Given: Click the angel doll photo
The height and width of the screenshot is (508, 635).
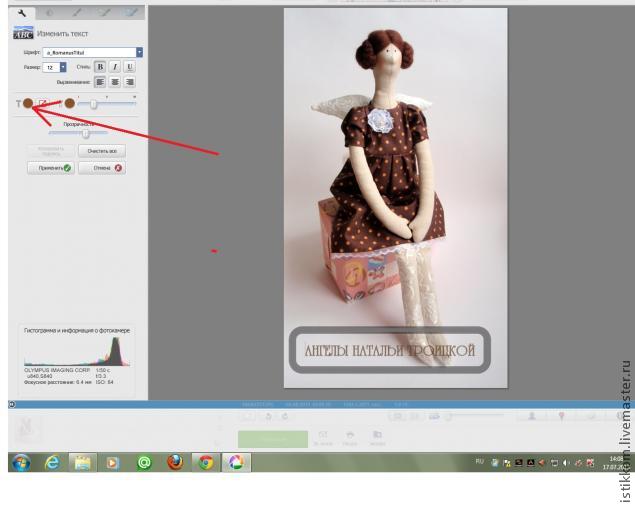Looking at the screenshot, I should click(x=396, y=198).
